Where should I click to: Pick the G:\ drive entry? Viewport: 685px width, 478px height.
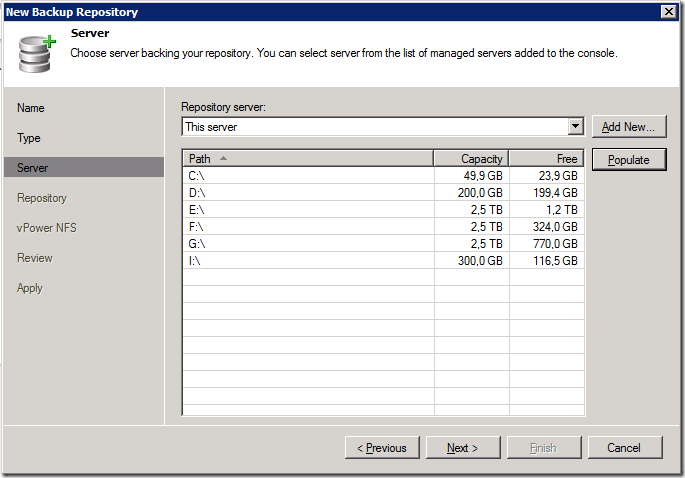click(x=307, y=243)
